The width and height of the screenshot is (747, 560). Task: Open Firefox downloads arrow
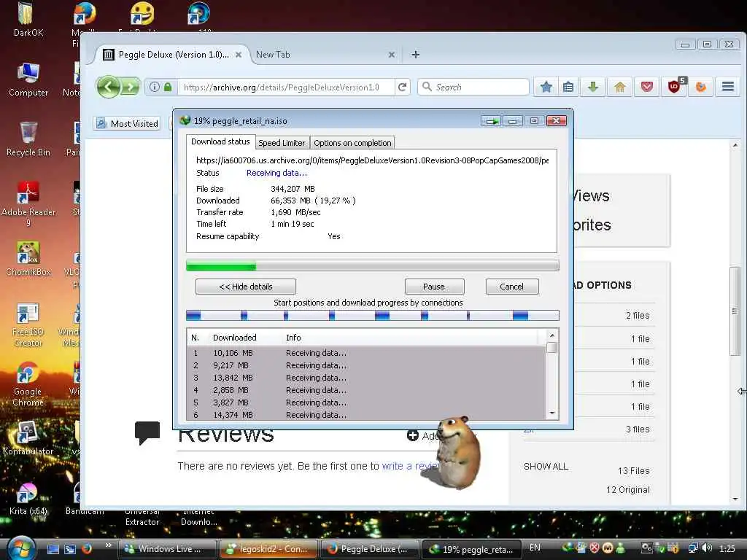592,87
